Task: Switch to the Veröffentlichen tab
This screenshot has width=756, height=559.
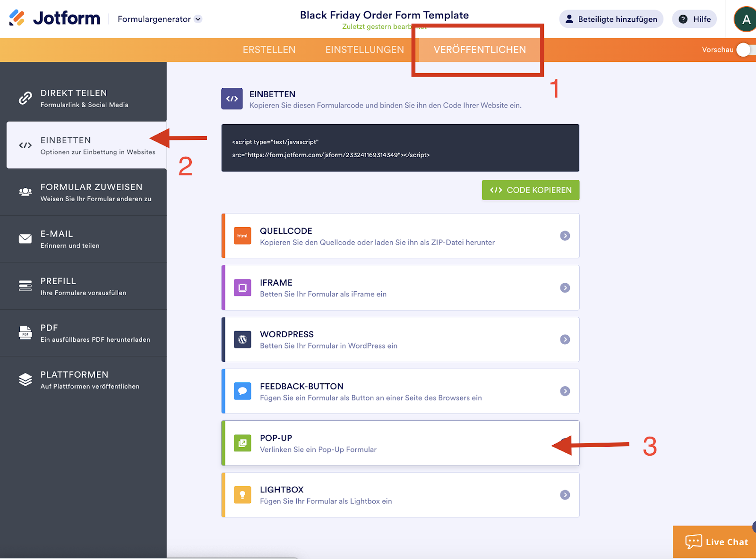Action: [480, 50]
